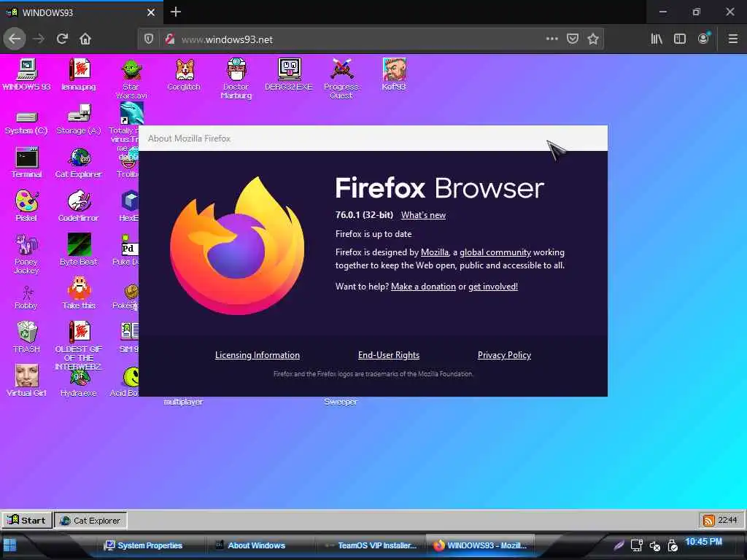Open the global community link
This screenshot has height=560, width=747.
(x=495, y=252)
